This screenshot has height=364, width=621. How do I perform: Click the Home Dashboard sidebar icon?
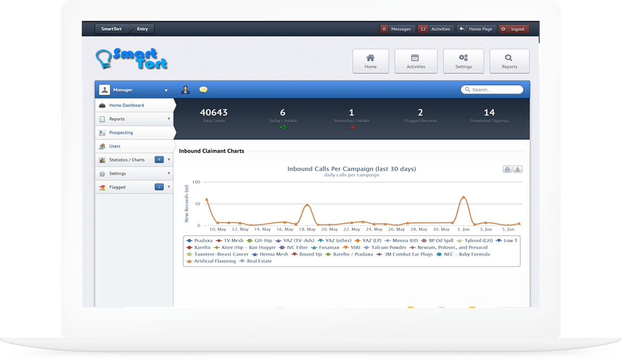(102, 105)
